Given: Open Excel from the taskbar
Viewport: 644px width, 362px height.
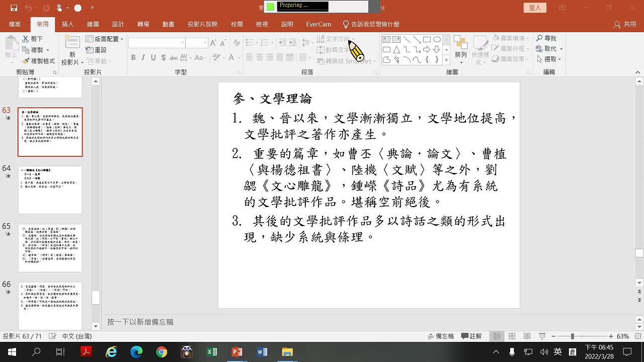Looking at the screenshot, I should (212, 352).
